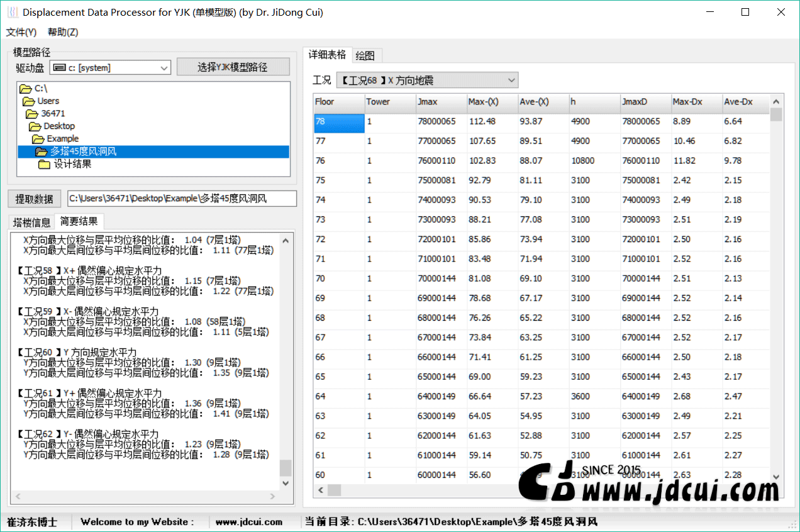This screenshot has width=800, height=532.
Task: Click the results panel scroll-up arrow
Action: click(x=286, y=240)
